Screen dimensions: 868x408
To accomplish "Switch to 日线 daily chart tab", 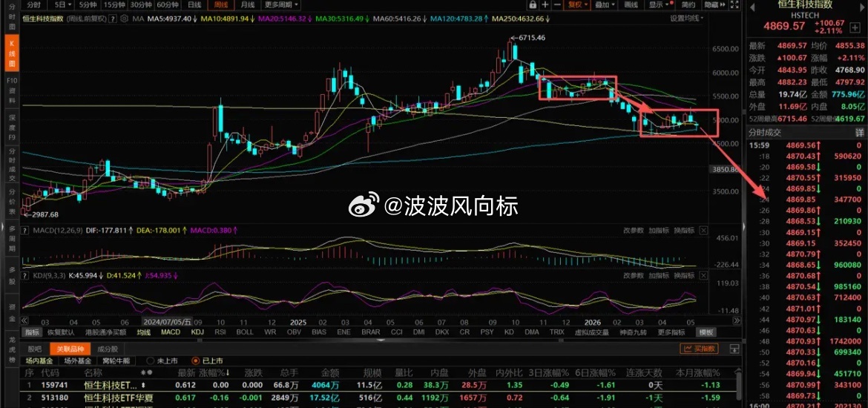I will [x=194, y=5].
